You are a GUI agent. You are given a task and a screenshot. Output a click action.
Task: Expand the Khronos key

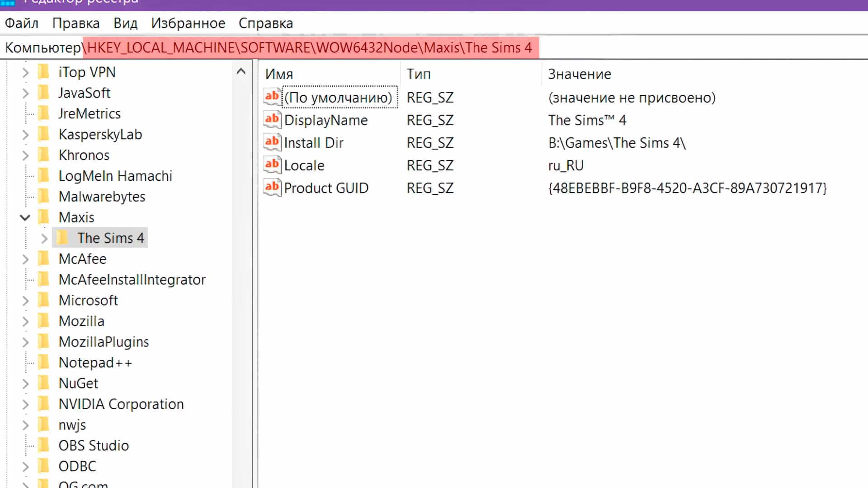point(25,155)
